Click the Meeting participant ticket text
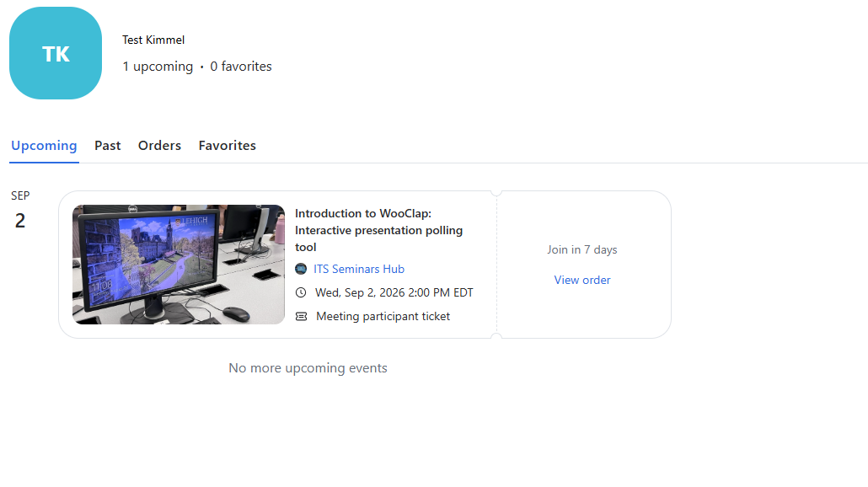 coord(383,317)
